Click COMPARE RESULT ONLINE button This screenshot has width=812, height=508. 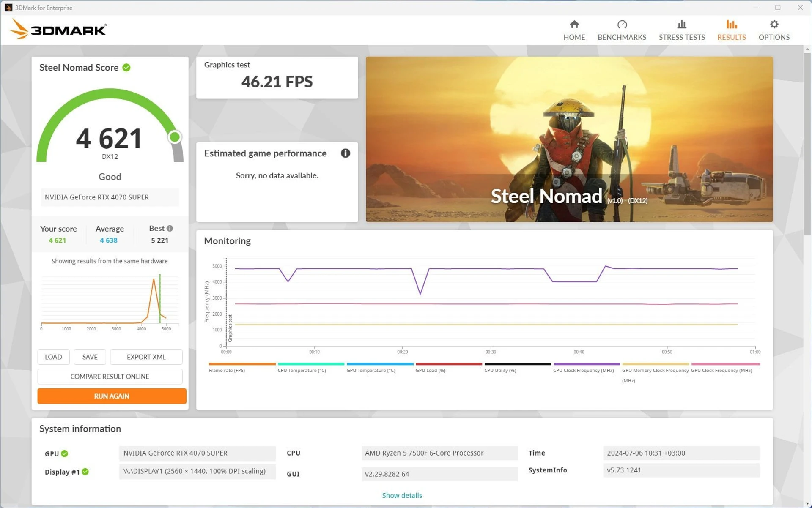tap(110, 376)
